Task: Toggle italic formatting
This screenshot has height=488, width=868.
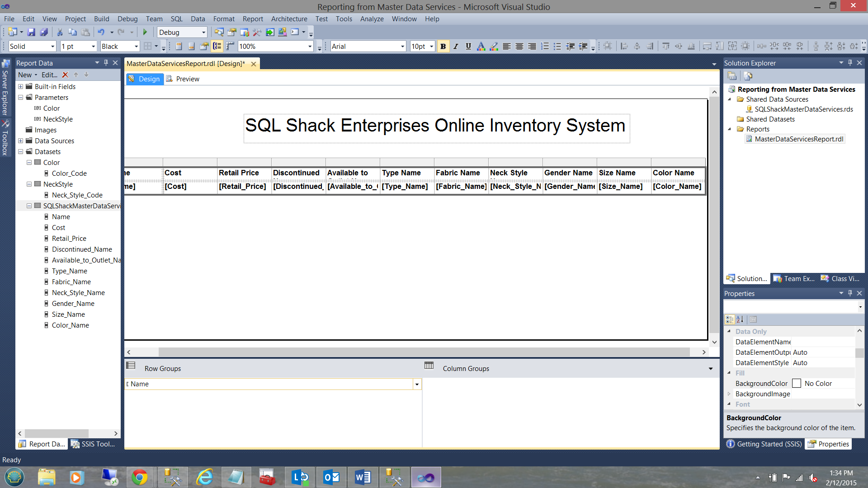Action: 456,46
